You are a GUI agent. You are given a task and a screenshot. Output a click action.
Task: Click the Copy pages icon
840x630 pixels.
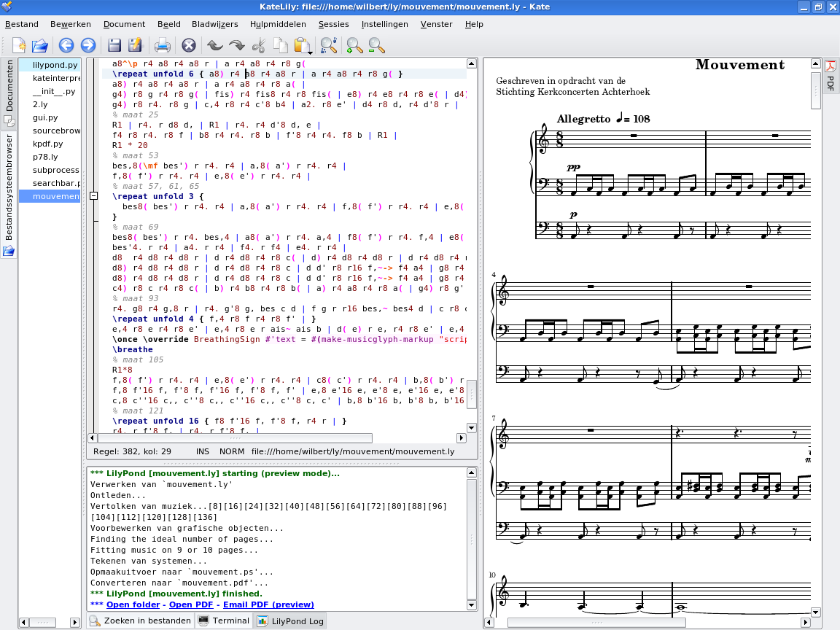(x=280, y=45)
